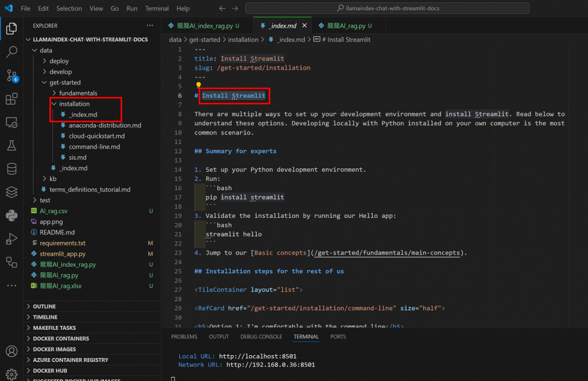The width and height of the screenshot is (588, 381).
Task: Expand the OUTLINE section
Action: click(x=92, y=306)
